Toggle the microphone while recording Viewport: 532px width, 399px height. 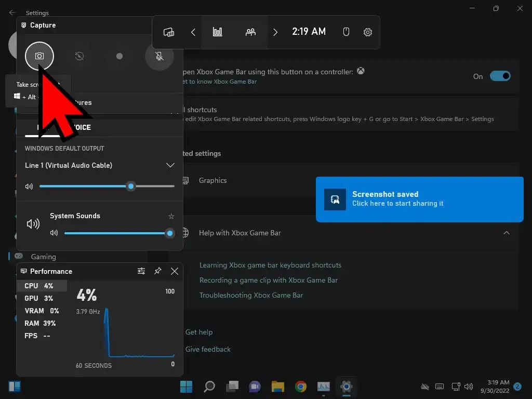pos(159,56)
